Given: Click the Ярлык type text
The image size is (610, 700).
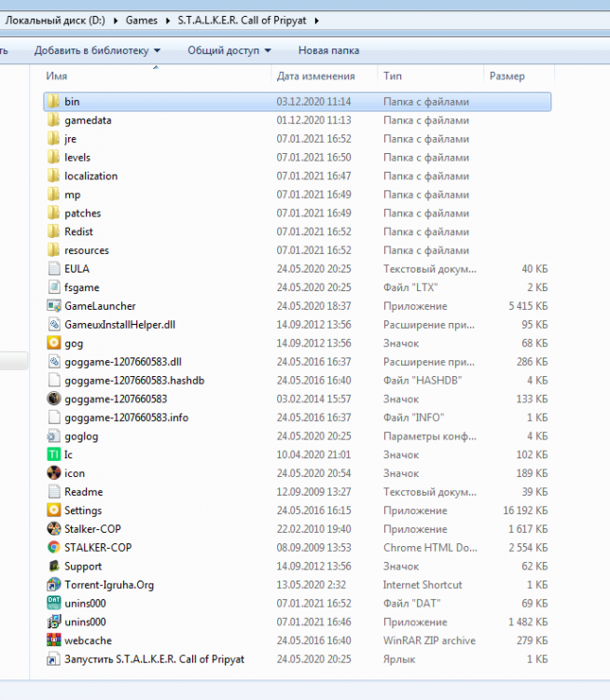Looking at the screenshot, I should point(399,659).
